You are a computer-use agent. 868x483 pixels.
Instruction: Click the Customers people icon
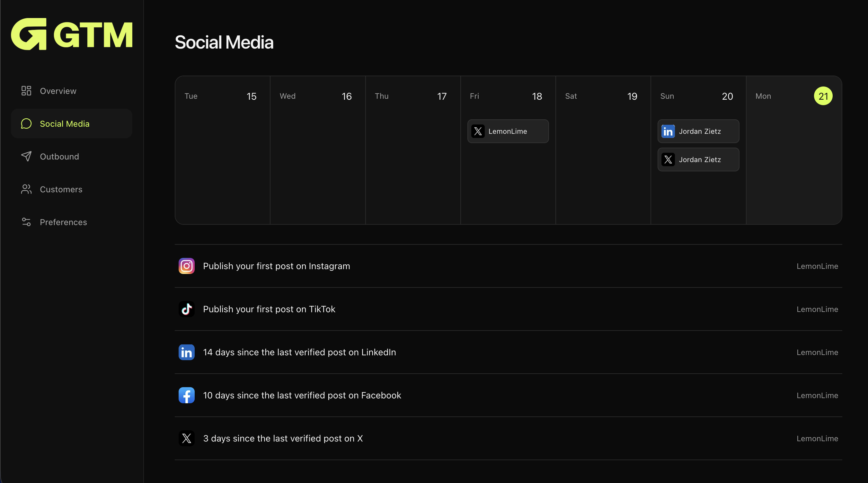coord(26,189)
